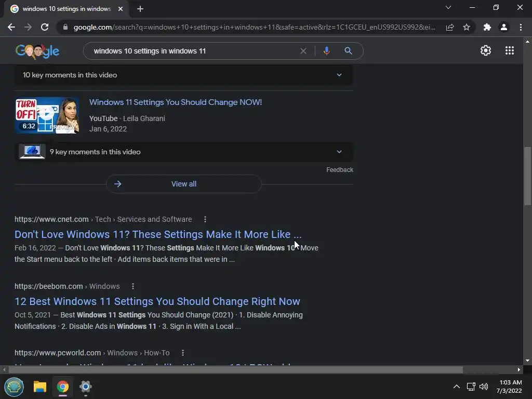Share this page from the address bar
Viewport: 532px width, 399px height.
(450, 27)
